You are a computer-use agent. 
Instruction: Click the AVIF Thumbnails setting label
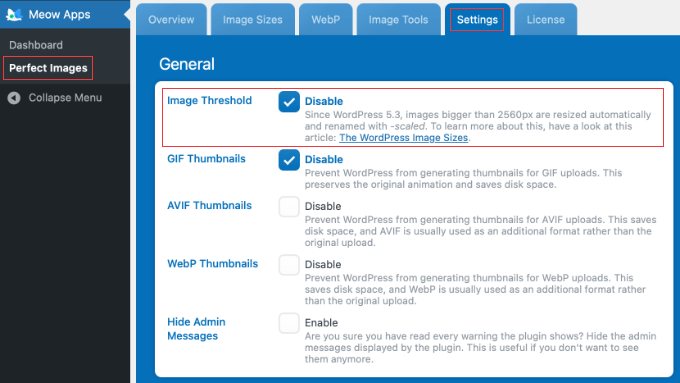pyautogui.click(x=209, y=206)
